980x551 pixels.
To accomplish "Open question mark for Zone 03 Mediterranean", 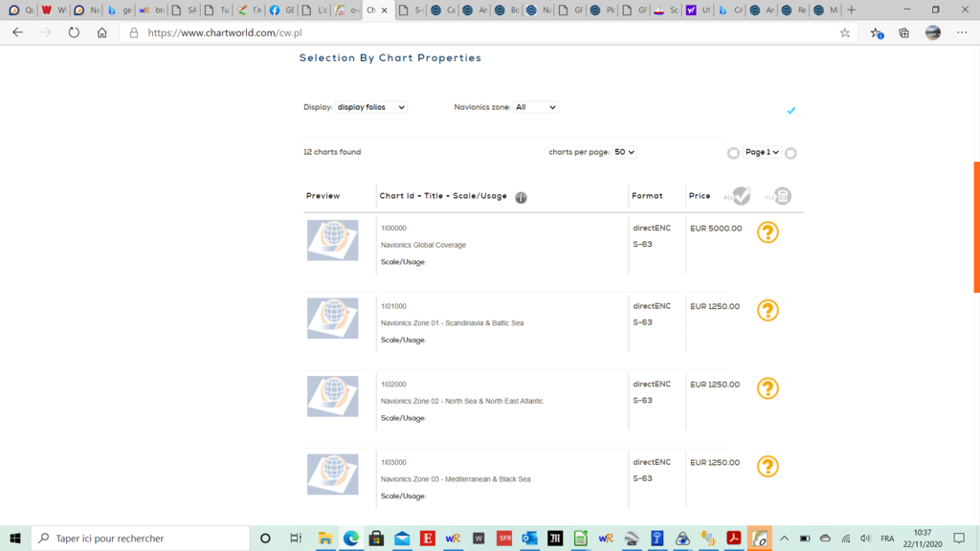I will (768, 467).
